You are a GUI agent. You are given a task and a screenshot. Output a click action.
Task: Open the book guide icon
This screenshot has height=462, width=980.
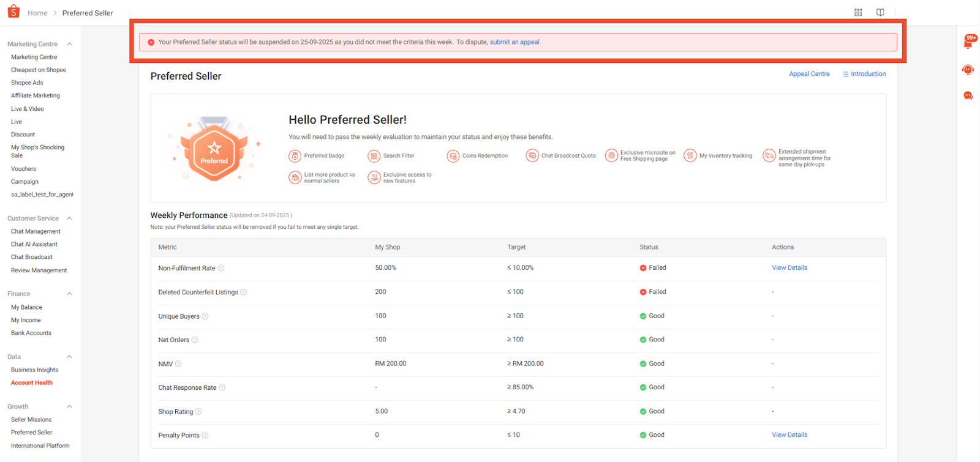[x=880, y=12]
